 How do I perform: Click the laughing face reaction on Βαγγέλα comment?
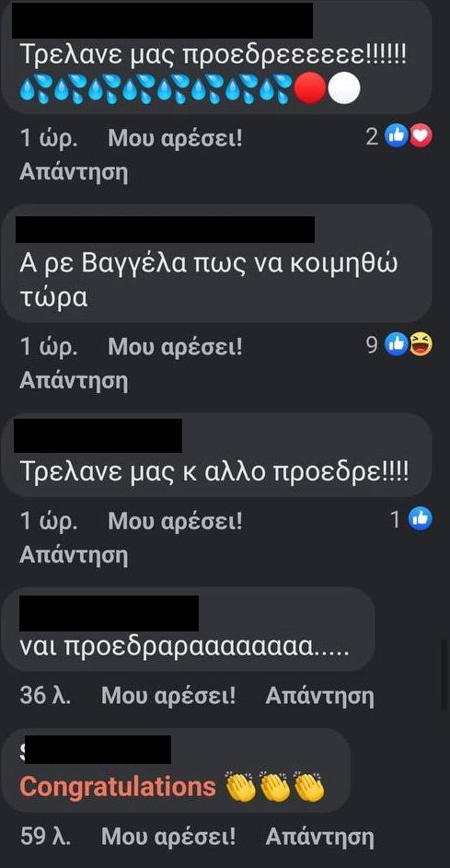pos(421,345)
